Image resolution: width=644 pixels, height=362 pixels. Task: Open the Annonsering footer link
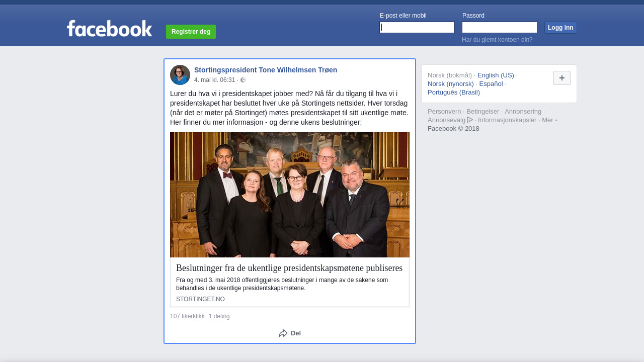(x=523, y=112)
